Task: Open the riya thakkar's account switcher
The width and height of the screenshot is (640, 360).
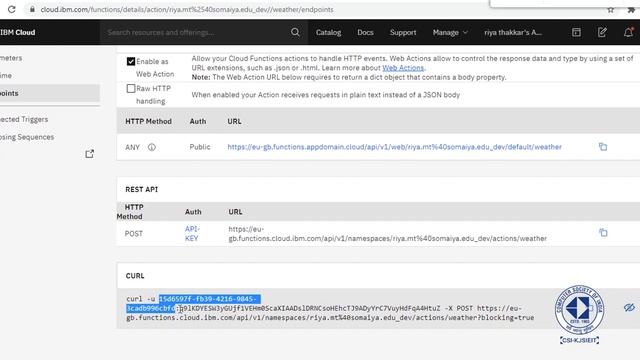Action: 513,32
